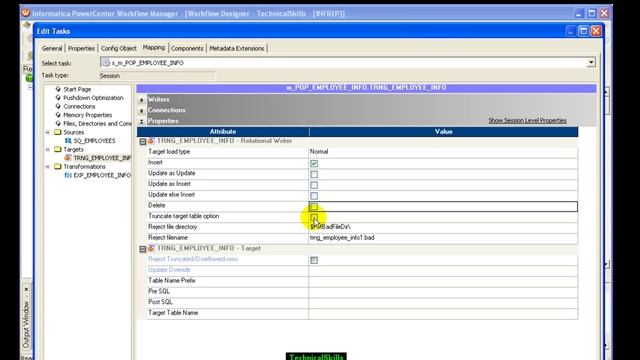Screen dimensions: 640x360
Task: Click the Reject file directory value field
Action: pos(443,227)
